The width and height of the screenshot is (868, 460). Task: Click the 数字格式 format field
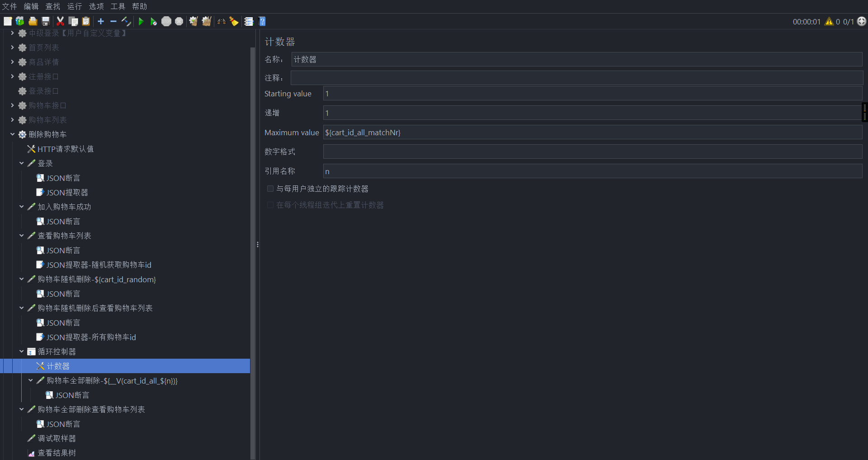(x=593, y=152)
